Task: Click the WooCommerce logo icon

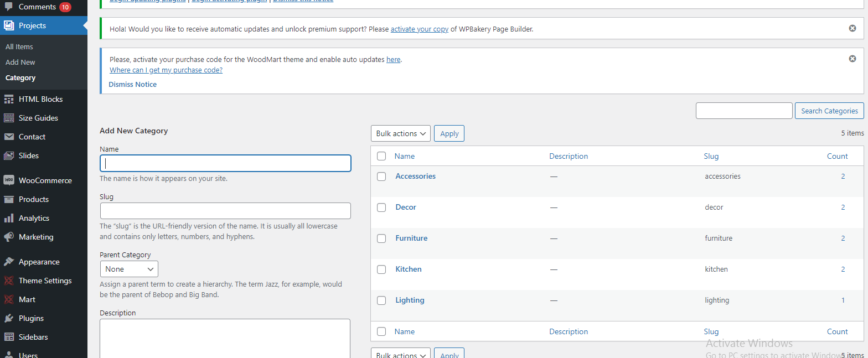Action: (x=9, y=180)
